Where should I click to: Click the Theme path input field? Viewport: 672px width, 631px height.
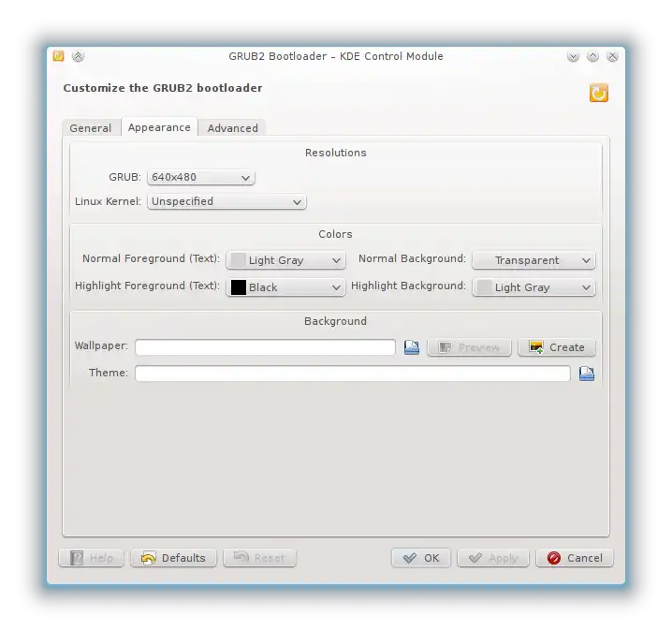coord(353,374)
